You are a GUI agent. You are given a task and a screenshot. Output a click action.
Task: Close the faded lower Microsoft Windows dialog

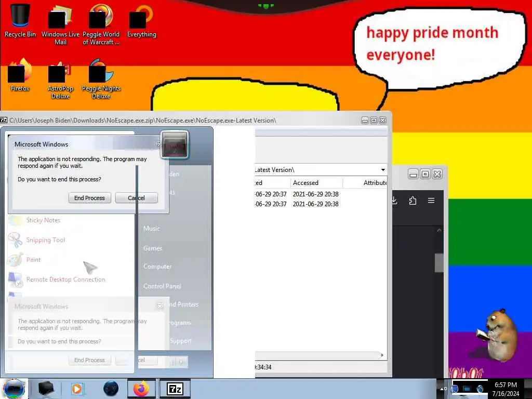pyautogui.click(x=160, y=306)
